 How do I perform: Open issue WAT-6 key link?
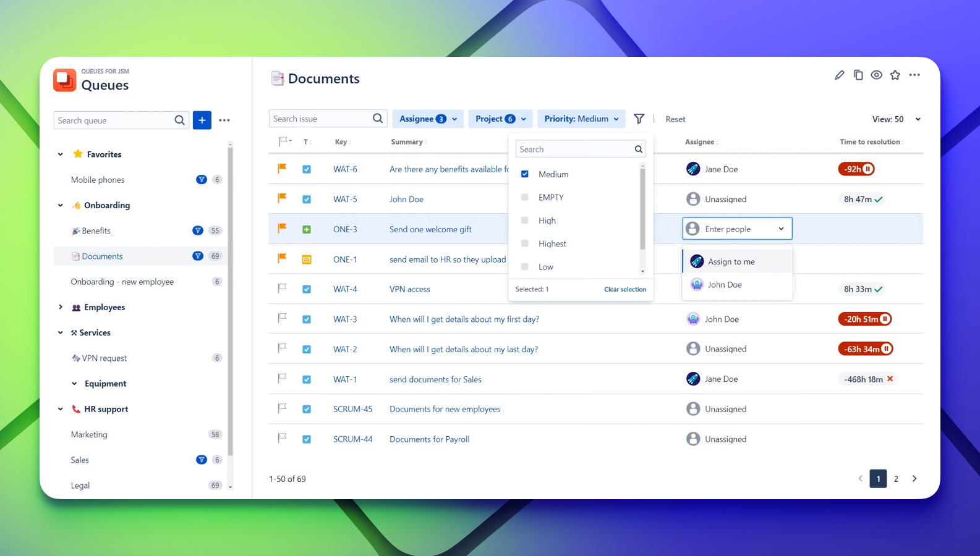click(x=345, y=169)
